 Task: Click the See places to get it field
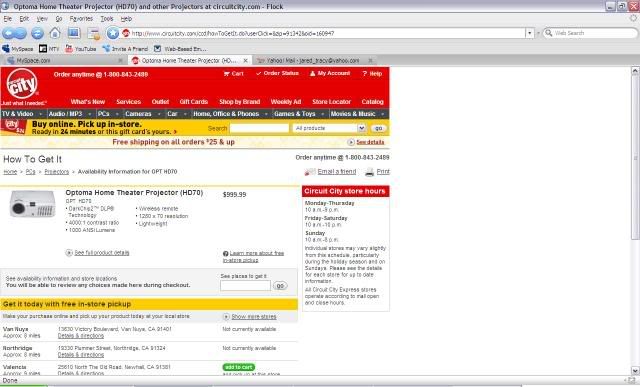pyautogui.click(x=245, y=285)
